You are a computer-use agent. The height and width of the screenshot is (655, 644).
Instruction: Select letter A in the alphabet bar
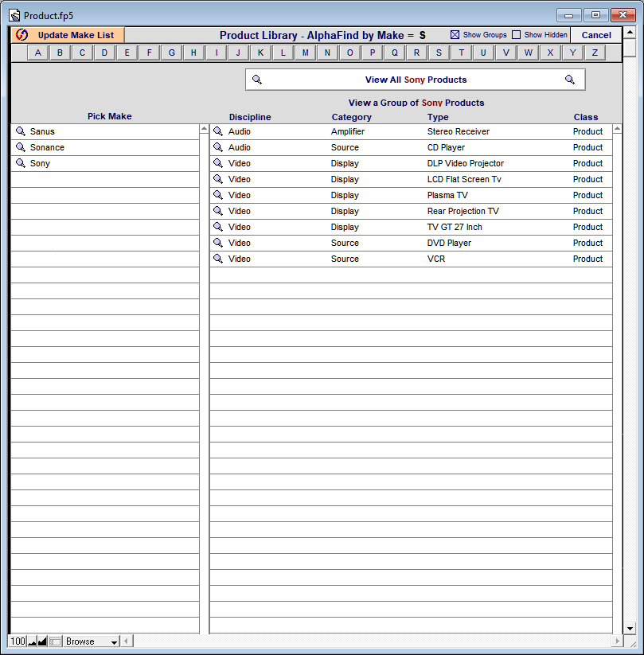click(38, 53)
